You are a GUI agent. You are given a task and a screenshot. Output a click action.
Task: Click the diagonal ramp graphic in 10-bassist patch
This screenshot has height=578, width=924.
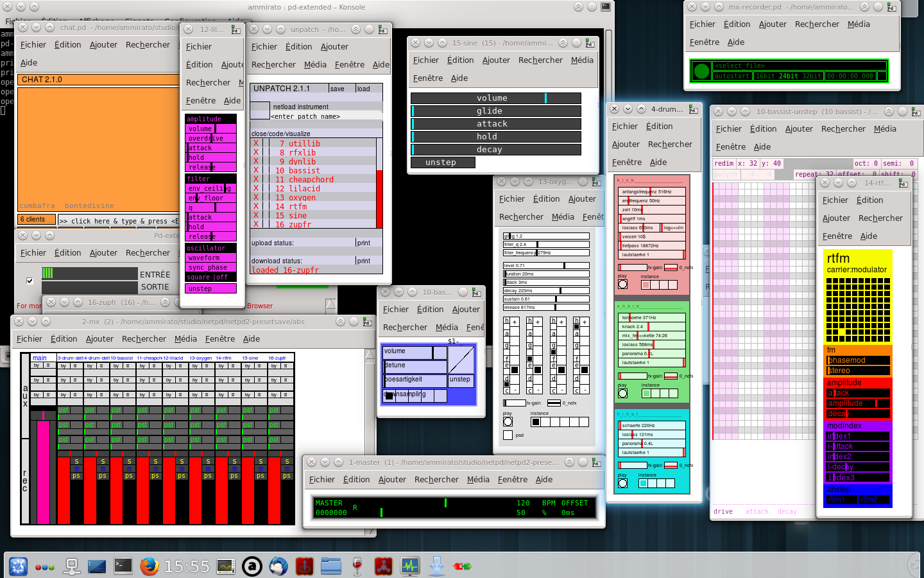pos(461,360)
